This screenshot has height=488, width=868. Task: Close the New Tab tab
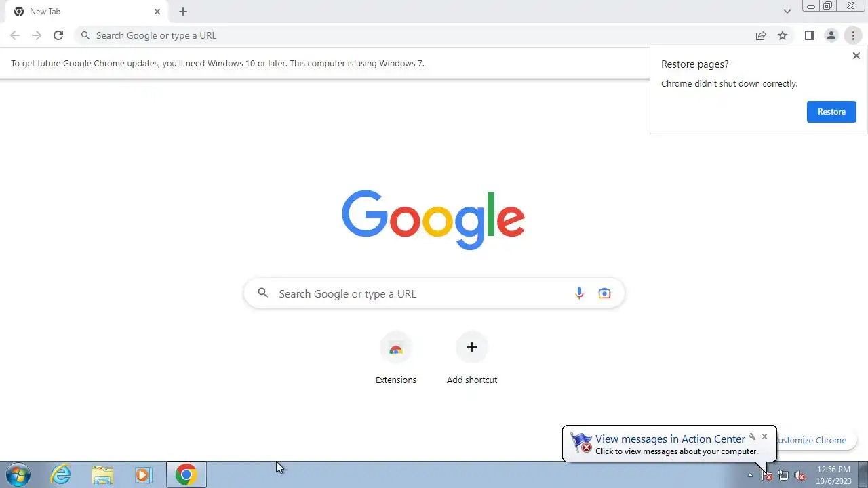click(157, 12)
